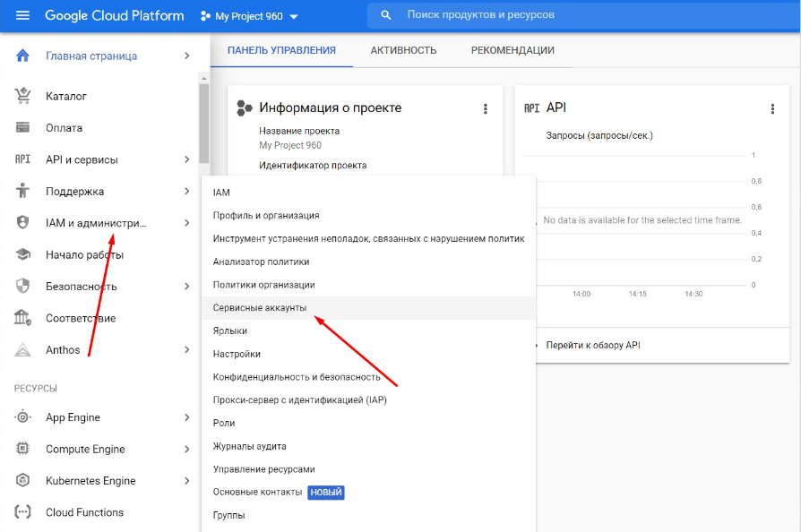Open Сервисные аккаунты menu item

[368, 308]
